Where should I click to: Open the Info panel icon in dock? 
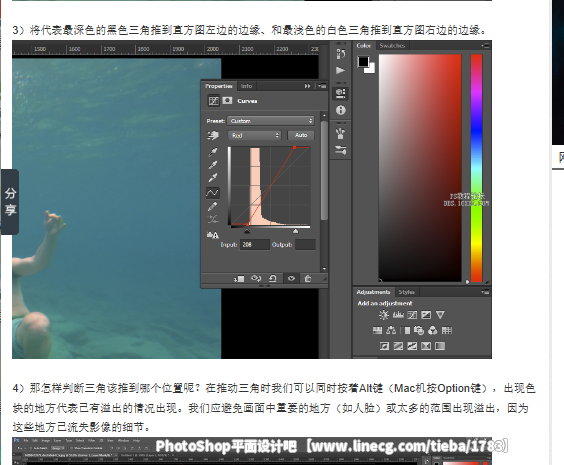click(341, 110)
